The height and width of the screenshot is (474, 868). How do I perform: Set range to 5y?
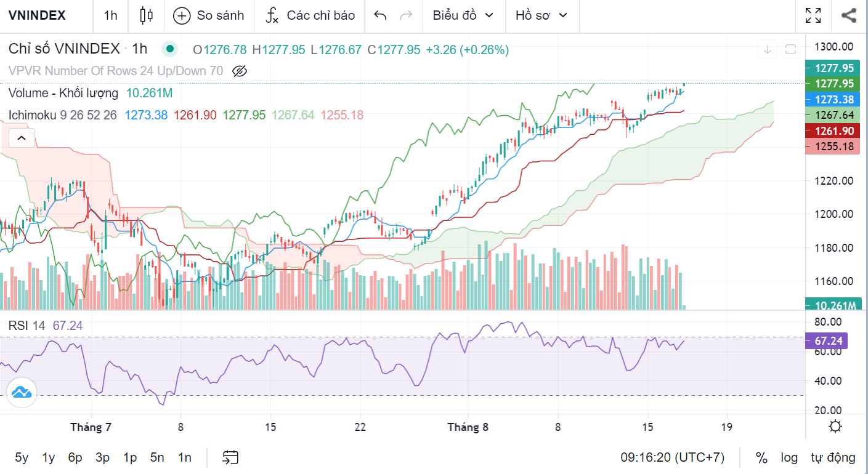coord(22,457)
